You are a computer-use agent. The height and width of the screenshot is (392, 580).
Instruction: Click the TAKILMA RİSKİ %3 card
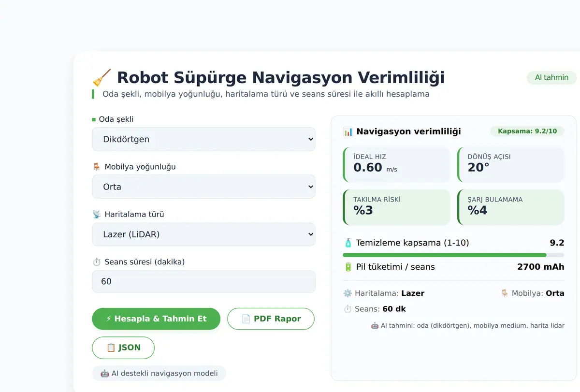pos(396,207)
